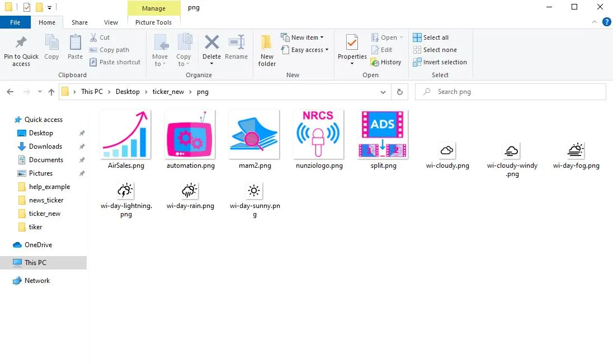Open the ticker_new breadcrumb in address bar
Screen dimensions: 613x364
pyautogui.click(x=168, y=92)
